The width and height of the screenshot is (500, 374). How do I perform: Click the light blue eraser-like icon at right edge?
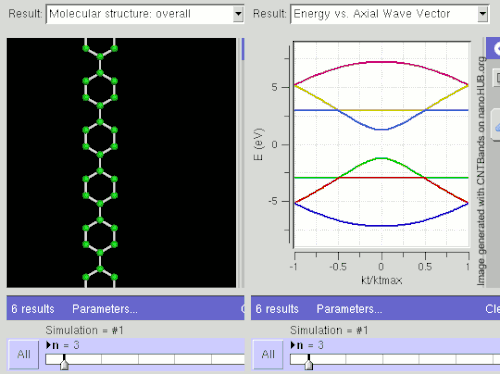pyautogui.click(x=497, y=127)
